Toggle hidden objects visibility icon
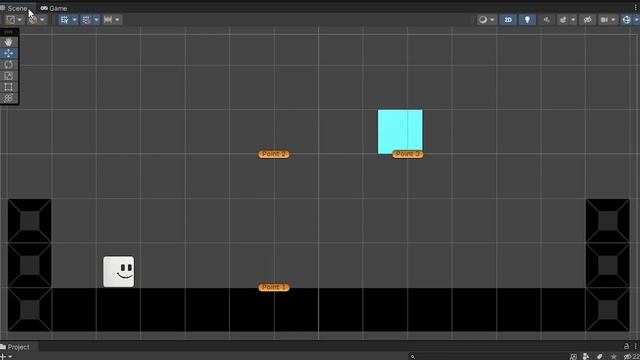The width and height of the screenshot is (640, 360). [588, 20]
